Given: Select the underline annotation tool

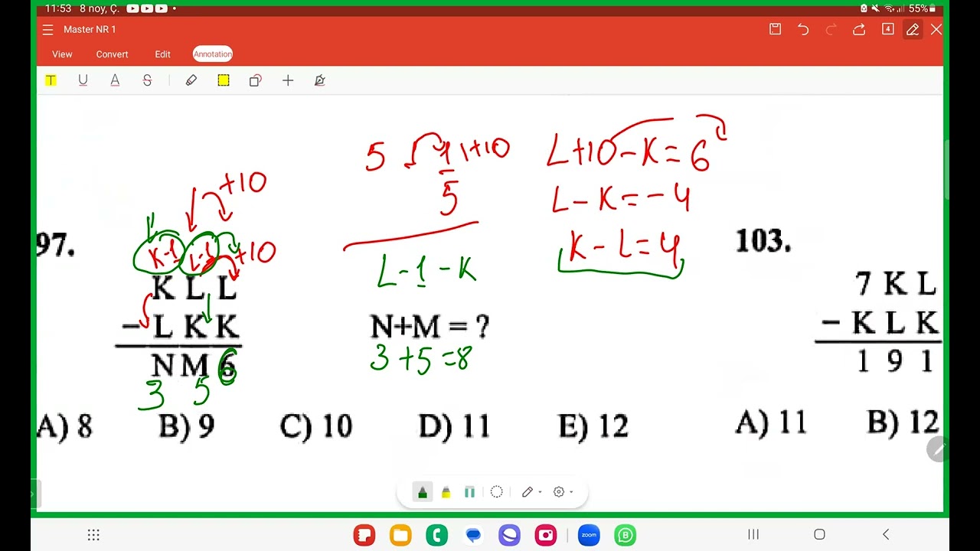Looking at the screenshot, I should 83,80.
